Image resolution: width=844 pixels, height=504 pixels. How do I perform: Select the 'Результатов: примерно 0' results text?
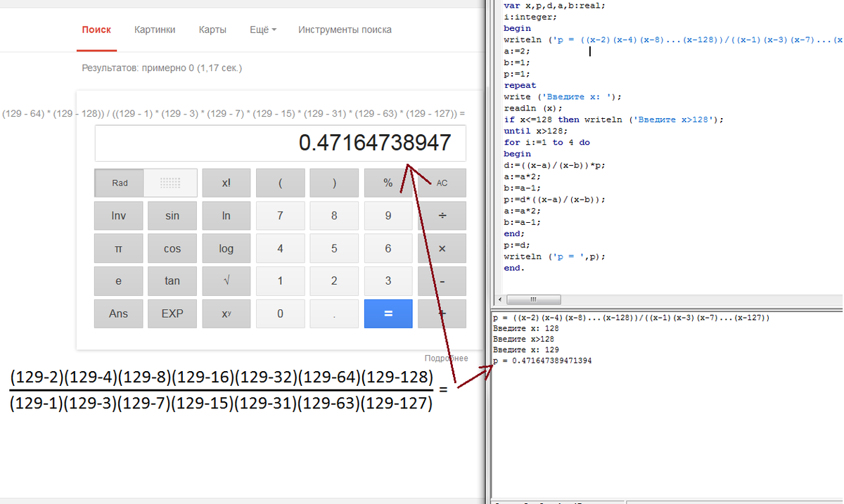click(162, 68)
